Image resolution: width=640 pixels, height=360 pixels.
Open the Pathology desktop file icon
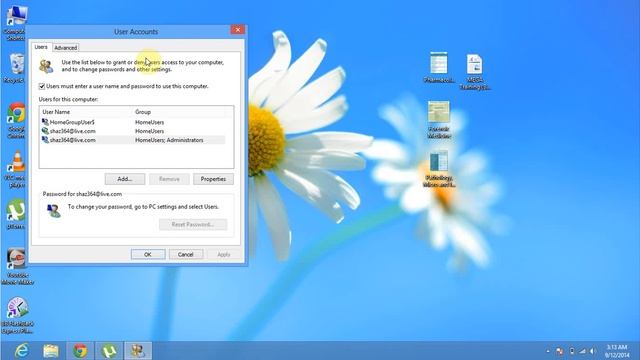click(439, 169)
